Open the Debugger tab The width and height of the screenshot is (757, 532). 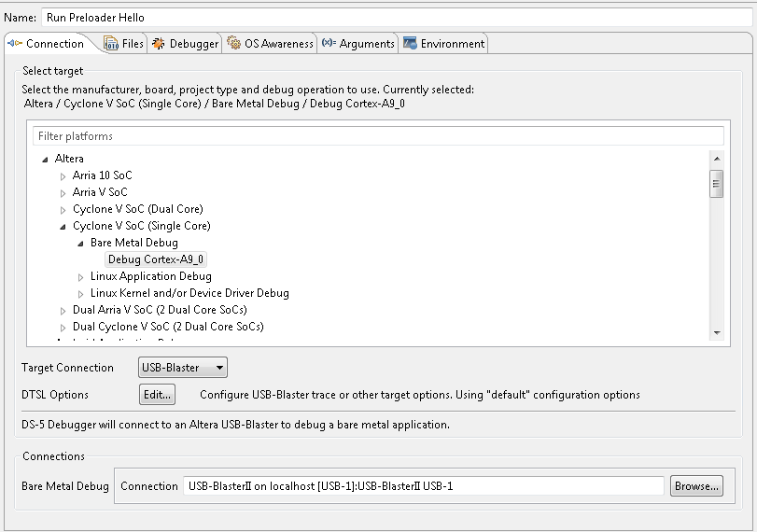(x=185, y=44)
